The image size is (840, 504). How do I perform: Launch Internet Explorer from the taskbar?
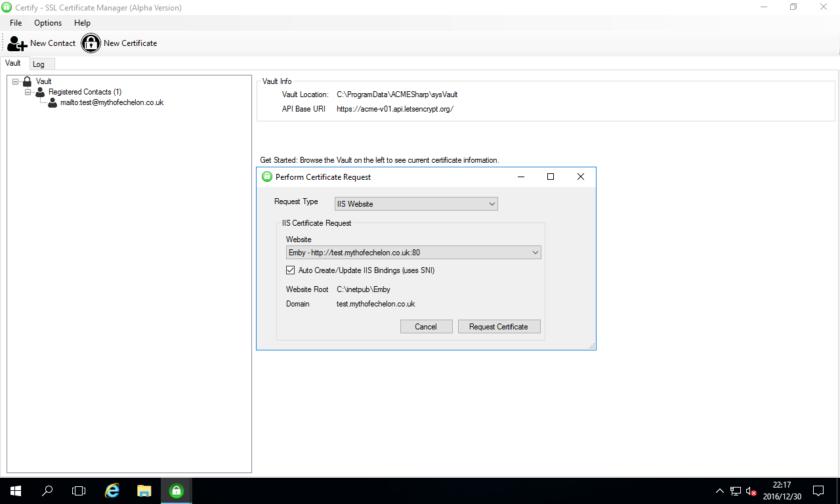[x=113, y=490]
